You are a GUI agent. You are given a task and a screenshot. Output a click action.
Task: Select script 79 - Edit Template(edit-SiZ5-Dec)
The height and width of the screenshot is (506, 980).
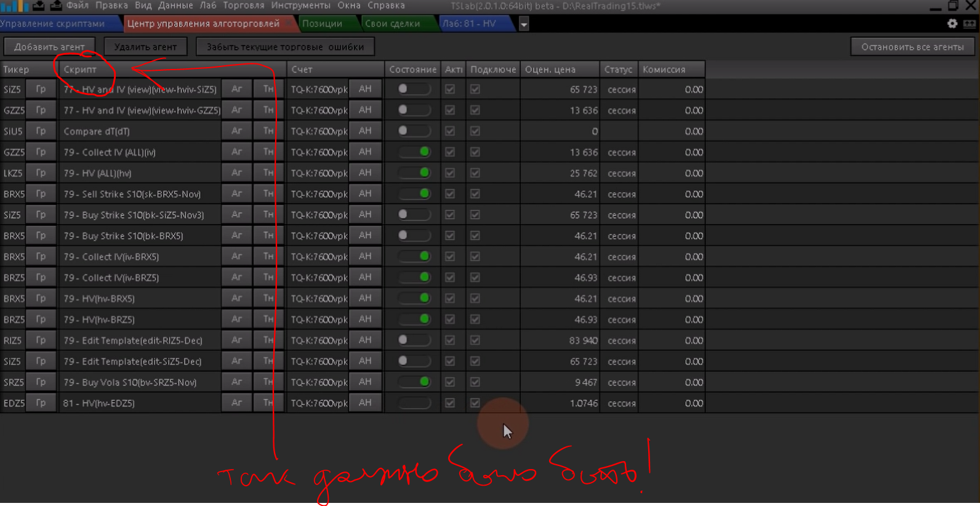(x=132, y=361)
